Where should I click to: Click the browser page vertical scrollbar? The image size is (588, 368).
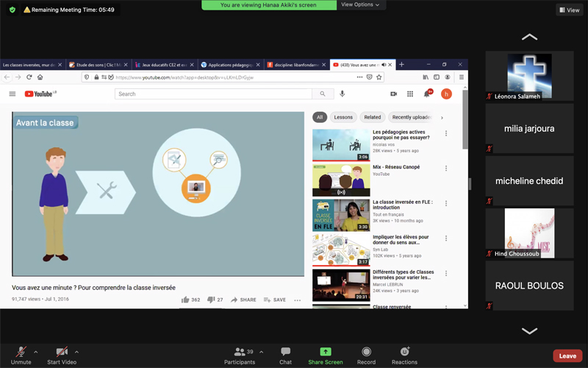[x=465, y=120]
